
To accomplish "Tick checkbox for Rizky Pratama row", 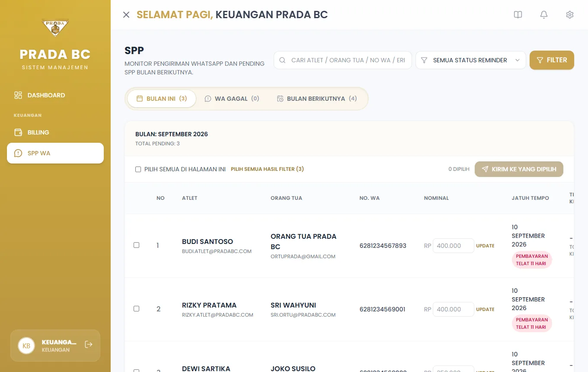I will (137, 308).
